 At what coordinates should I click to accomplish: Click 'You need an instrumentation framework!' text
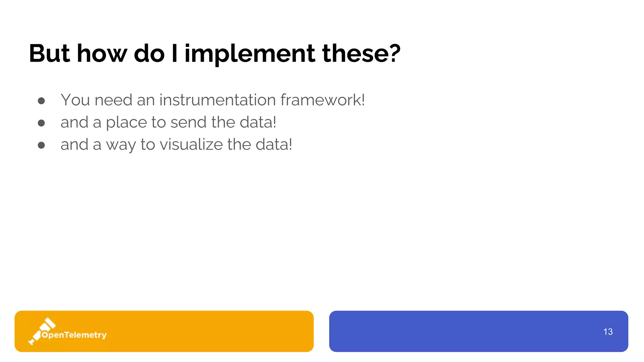tap(213, 100)
